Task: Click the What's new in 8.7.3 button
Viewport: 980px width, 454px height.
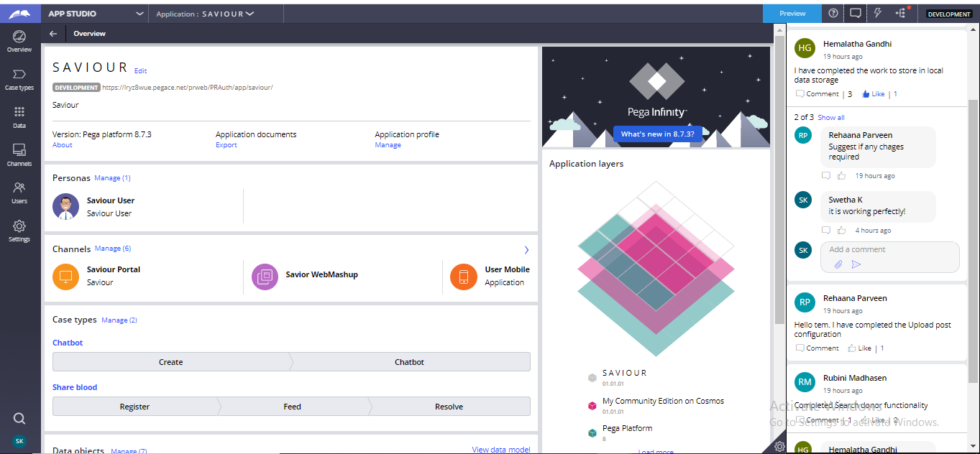Action: [x=658, y=134]
